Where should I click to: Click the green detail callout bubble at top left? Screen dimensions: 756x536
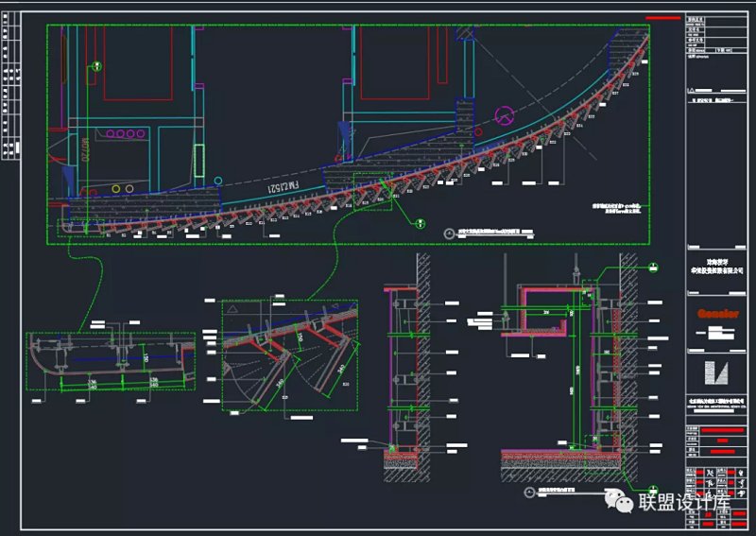[x=96, y=67]
